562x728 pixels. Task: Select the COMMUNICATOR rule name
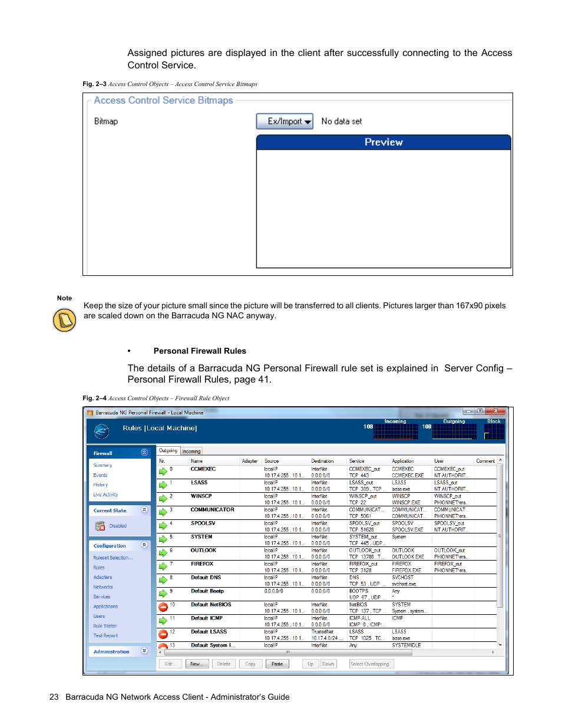212,510
